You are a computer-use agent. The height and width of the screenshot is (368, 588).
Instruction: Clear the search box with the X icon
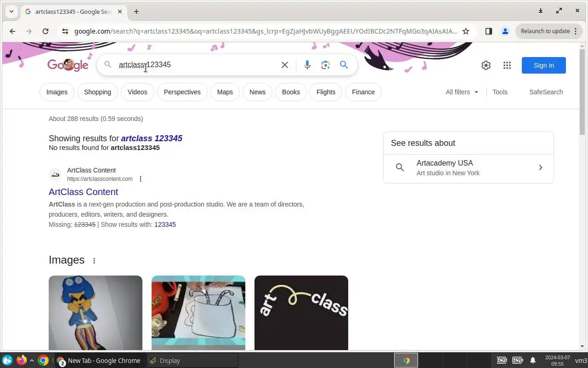coord(285,65)
